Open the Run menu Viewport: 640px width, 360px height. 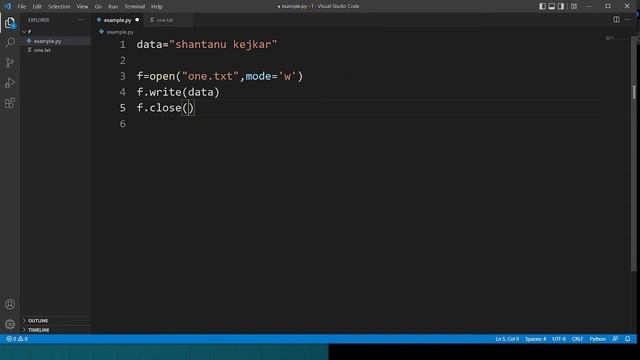[113, 7]
